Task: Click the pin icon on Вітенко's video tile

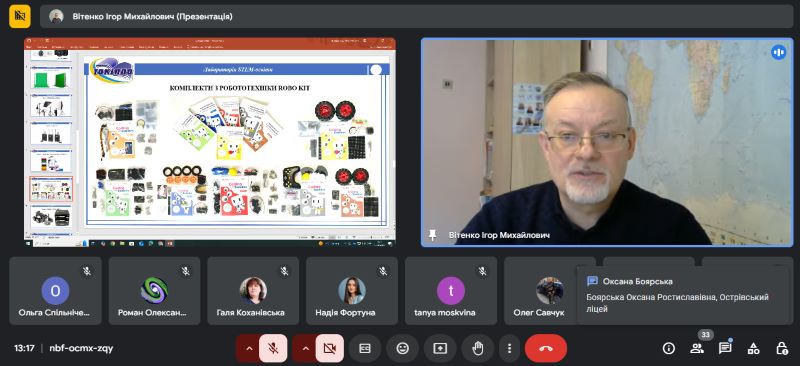Action: click(x=433, y=235)
